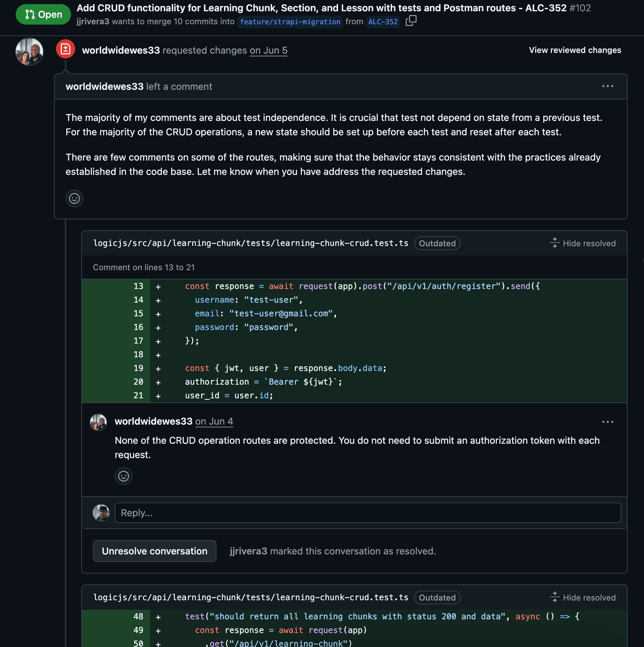Focus the Reply text field

coord(368,513)
